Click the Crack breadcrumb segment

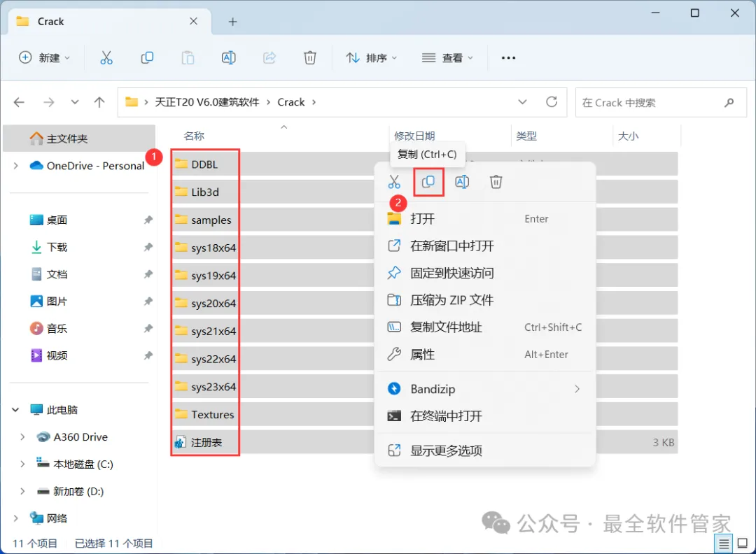(x=290, y=102)
